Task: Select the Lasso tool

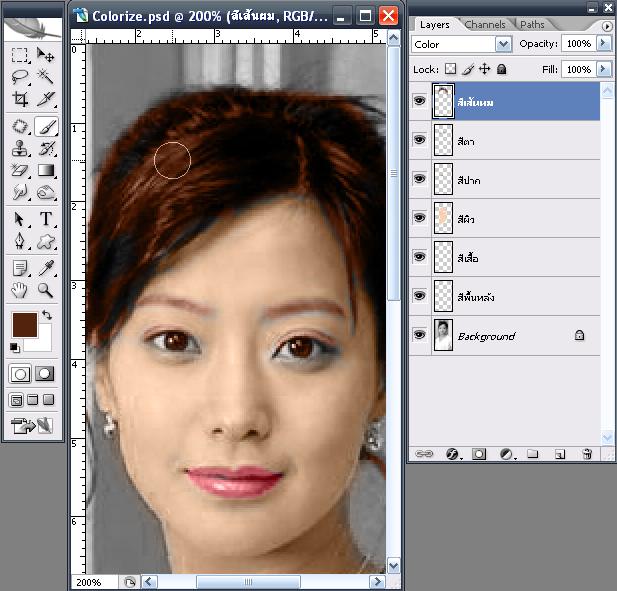Action: click(x=20, y=76)
